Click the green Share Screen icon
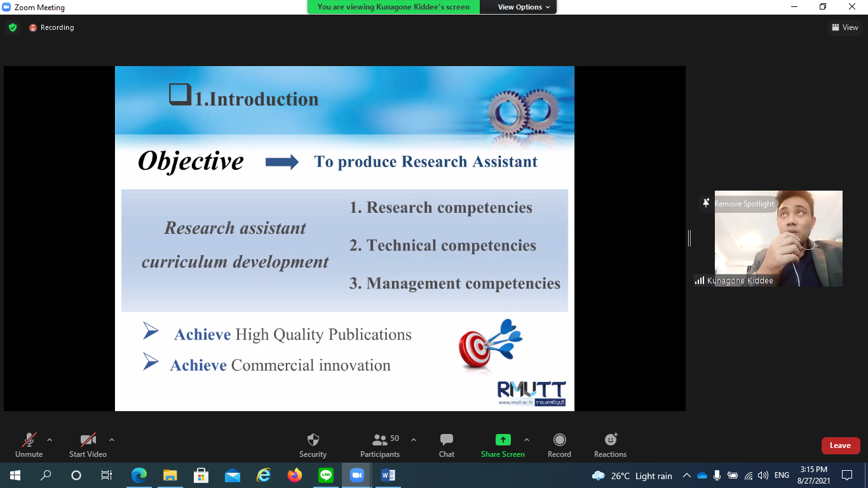This screenshot has width=868, height=488. pyautogui.click(x=503, y=440)
